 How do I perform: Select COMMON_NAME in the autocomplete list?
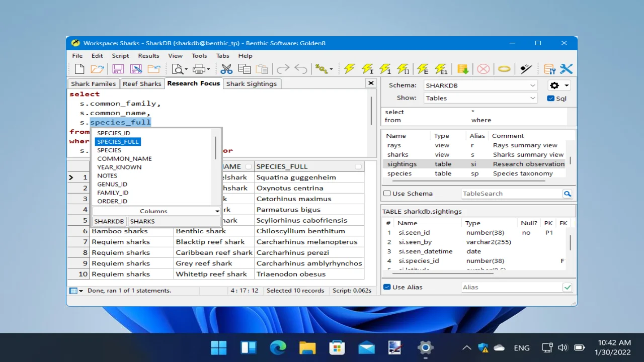(x=124, y=158)
